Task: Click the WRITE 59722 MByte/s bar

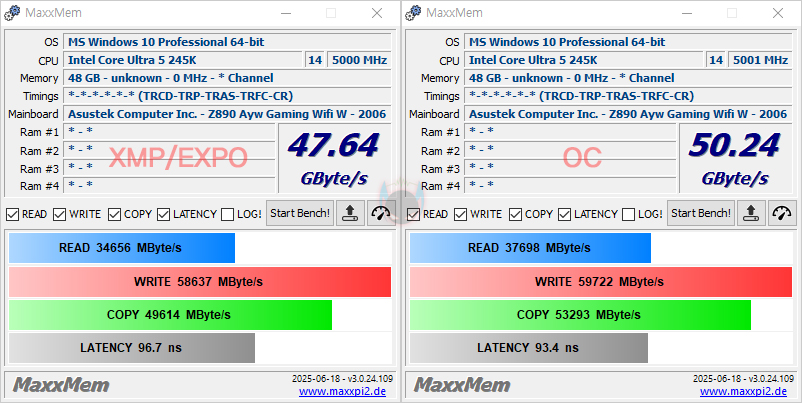Action: pos(600,282)
